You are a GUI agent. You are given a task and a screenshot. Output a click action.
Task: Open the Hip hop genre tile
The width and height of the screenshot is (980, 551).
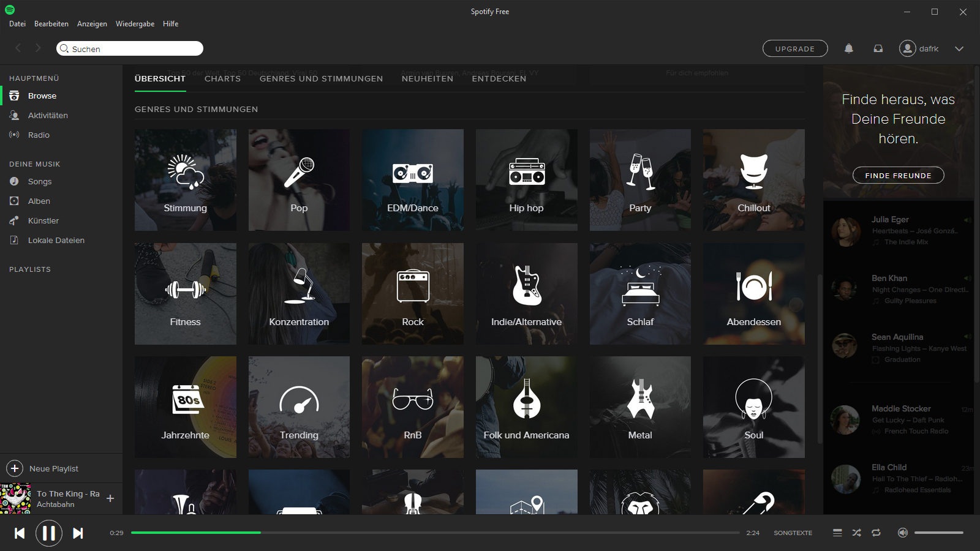click(527, 180)
